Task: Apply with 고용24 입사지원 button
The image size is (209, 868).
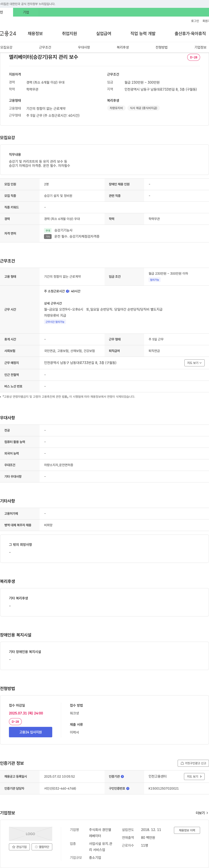Action: click(x=31, y=732)
